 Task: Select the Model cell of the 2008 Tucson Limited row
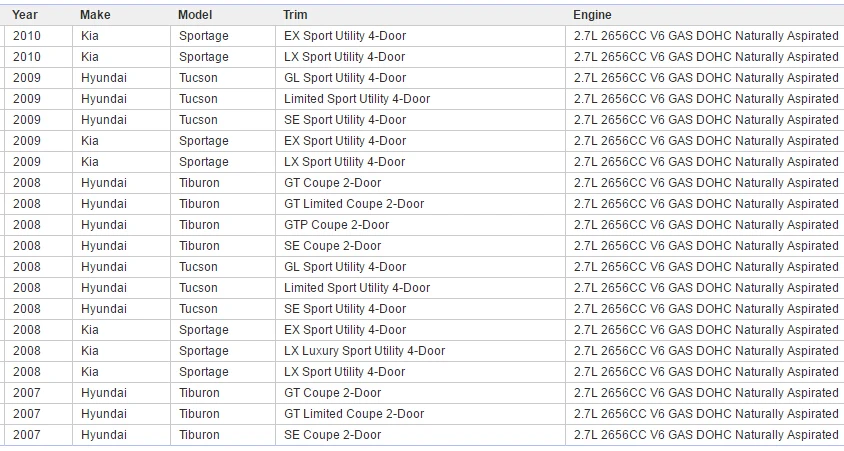coord(223,288)
